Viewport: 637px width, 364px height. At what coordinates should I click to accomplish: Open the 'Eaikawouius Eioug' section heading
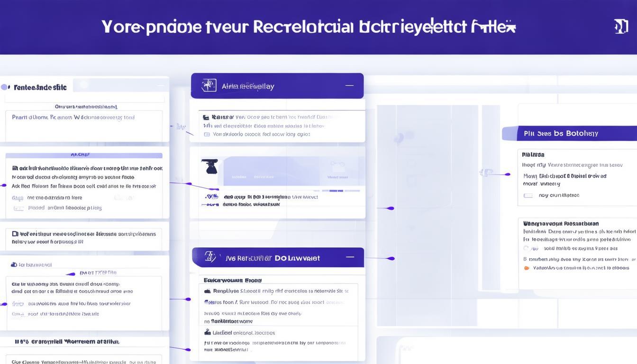233,280
